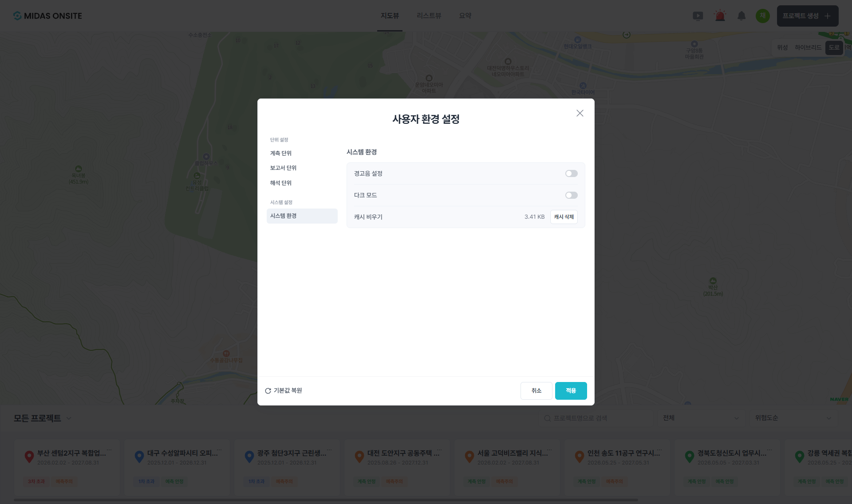Switch to the 리스트뷰 tab
The image size is (852, 504).
(429, 16)
